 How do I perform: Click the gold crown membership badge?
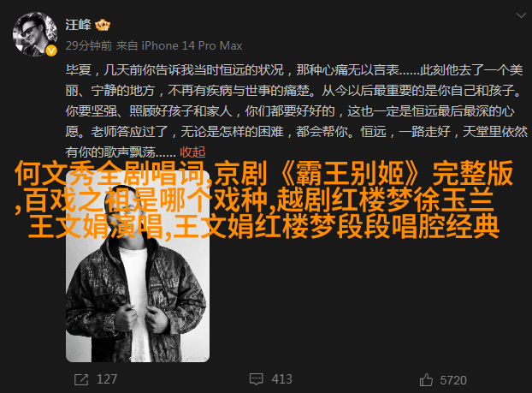pyautogui.click(x=103, y=25)
